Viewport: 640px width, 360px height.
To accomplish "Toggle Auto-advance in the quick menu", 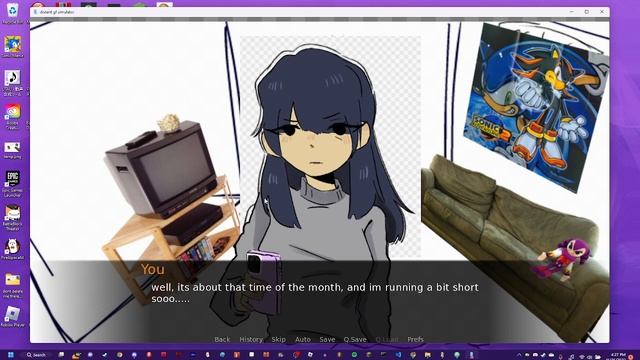I will pos(302,339).
